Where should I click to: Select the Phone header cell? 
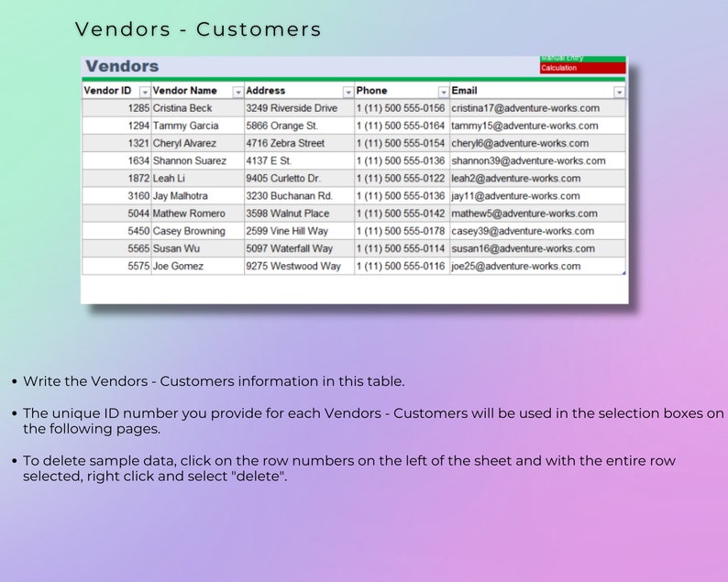[403, 91]
